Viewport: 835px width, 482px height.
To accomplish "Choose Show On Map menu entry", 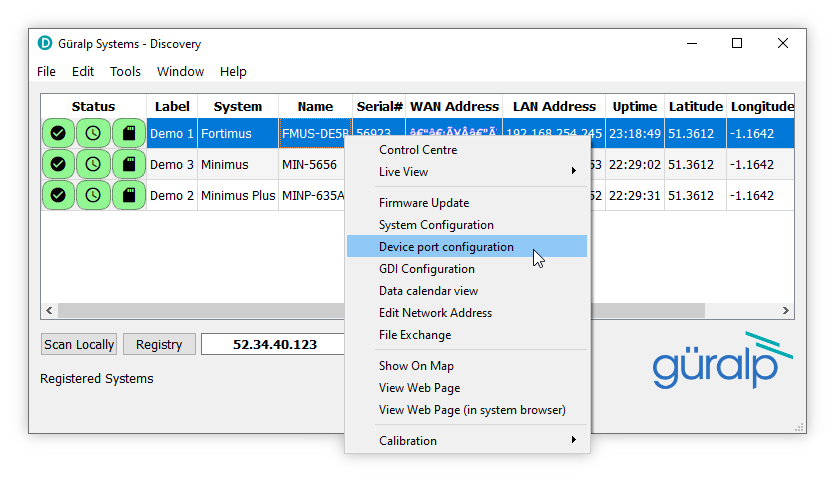I will (x=467, y=366).
